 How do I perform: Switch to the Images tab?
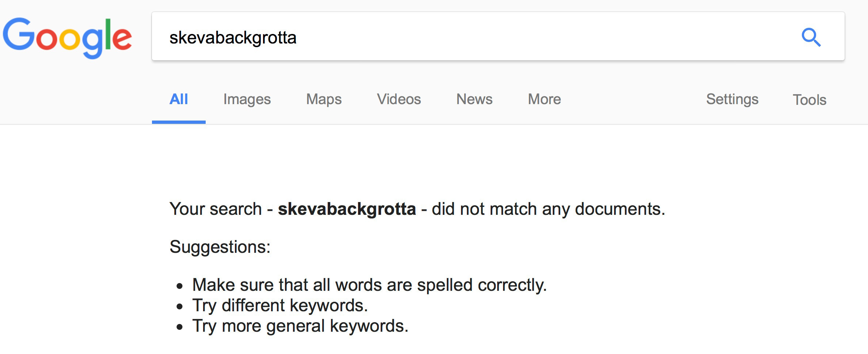[247, 99]
